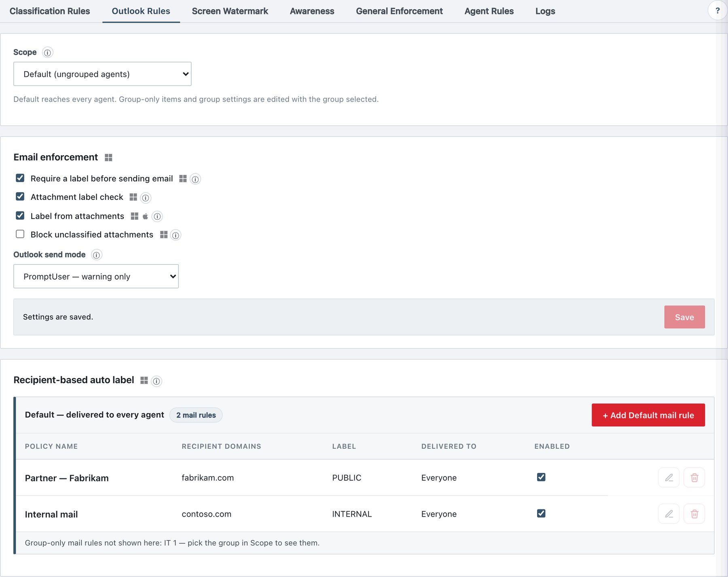Click Windows icon beside Block unclassified attachments

point(164,235)
